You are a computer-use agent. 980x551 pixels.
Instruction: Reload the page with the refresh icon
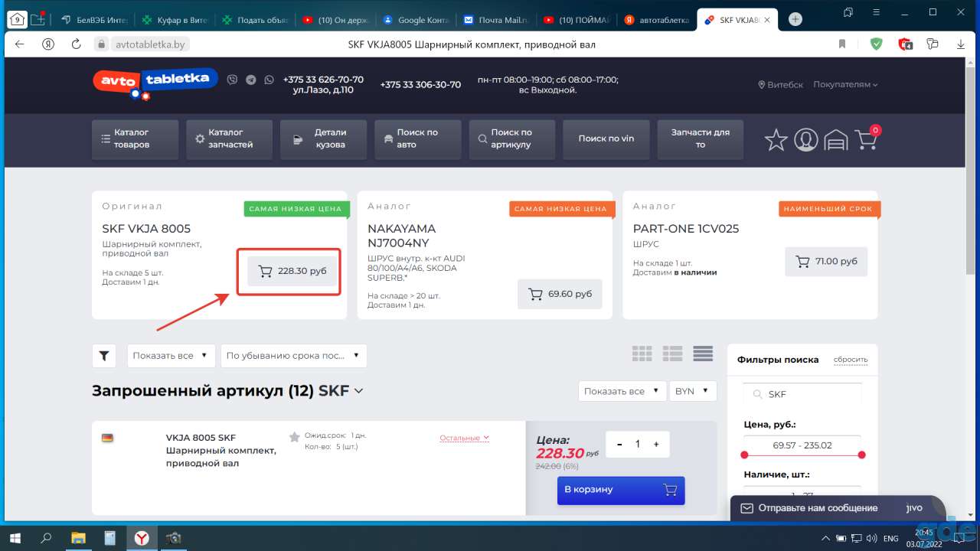(76, 44)
